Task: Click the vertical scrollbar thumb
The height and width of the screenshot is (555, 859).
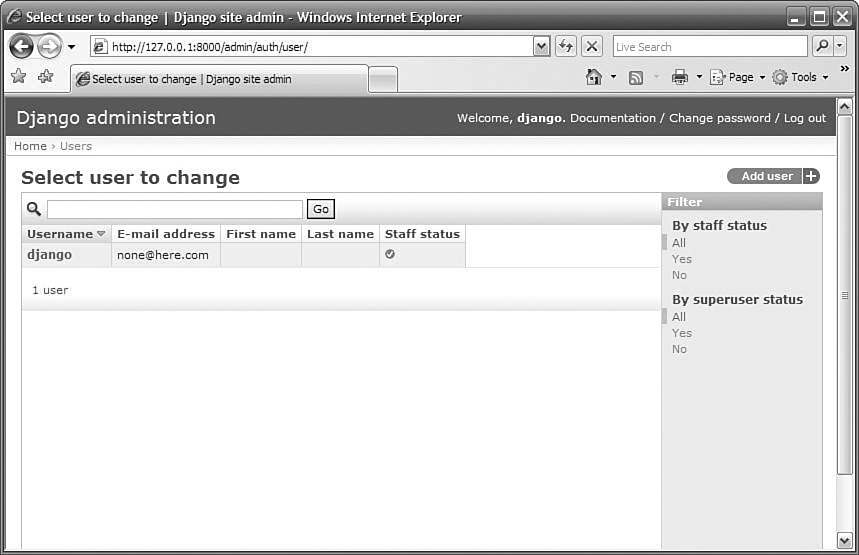Action: click(845, 295)
